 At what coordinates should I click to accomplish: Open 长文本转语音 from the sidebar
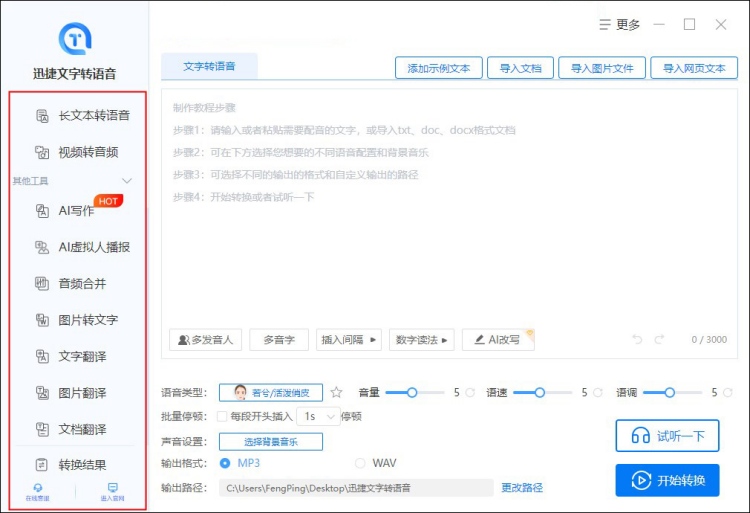(82, 116)
